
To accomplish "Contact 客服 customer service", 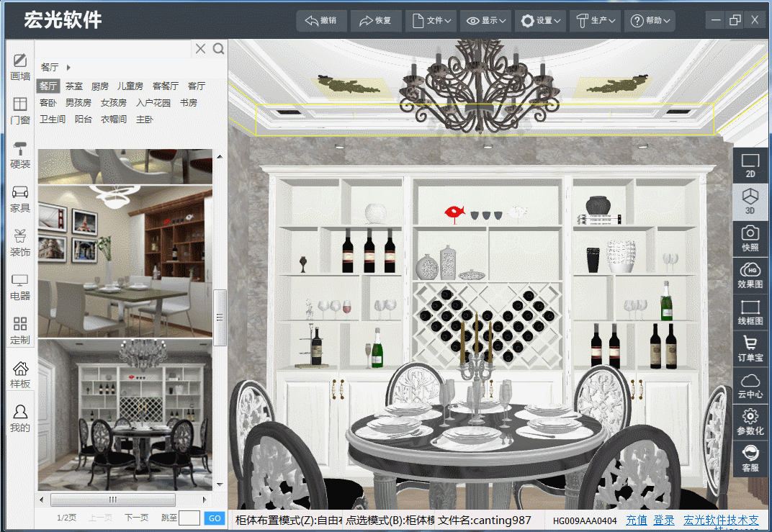I will point(750,459).
